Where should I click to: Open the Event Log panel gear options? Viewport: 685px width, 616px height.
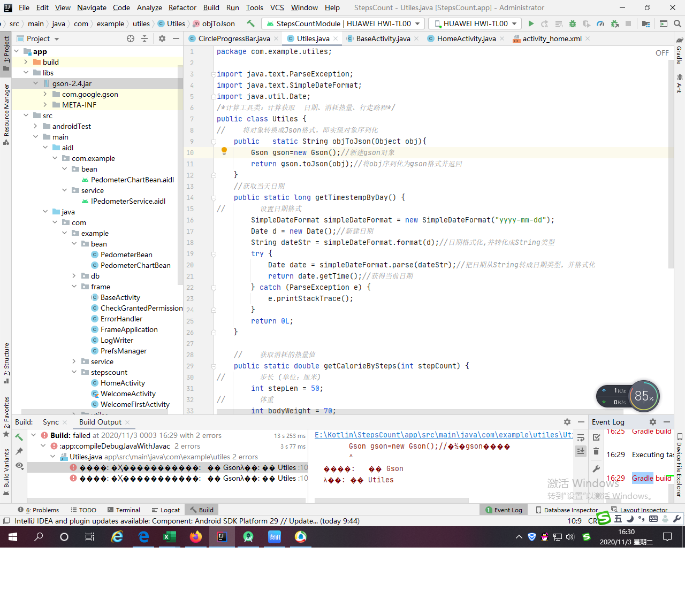coord(653,422)
